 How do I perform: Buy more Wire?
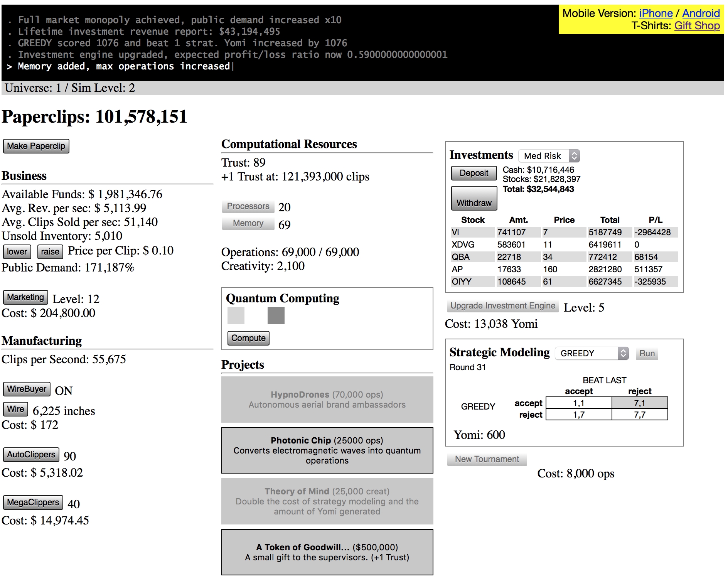click(15, 409)
